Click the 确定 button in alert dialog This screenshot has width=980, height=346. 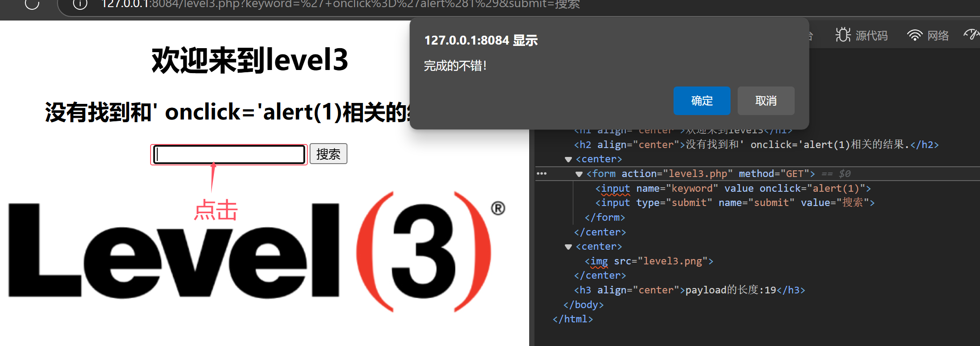pyautogui.click(x=702, y=101)
